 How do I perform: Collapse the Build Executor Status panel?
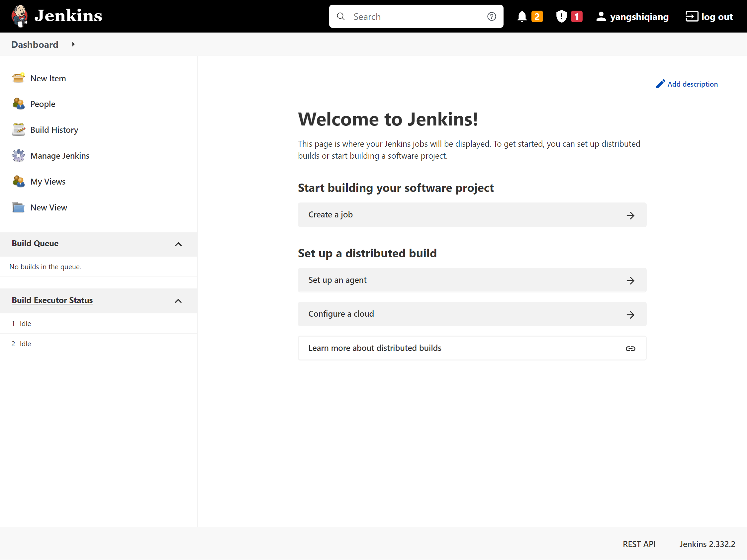click(x=178, y=301)
